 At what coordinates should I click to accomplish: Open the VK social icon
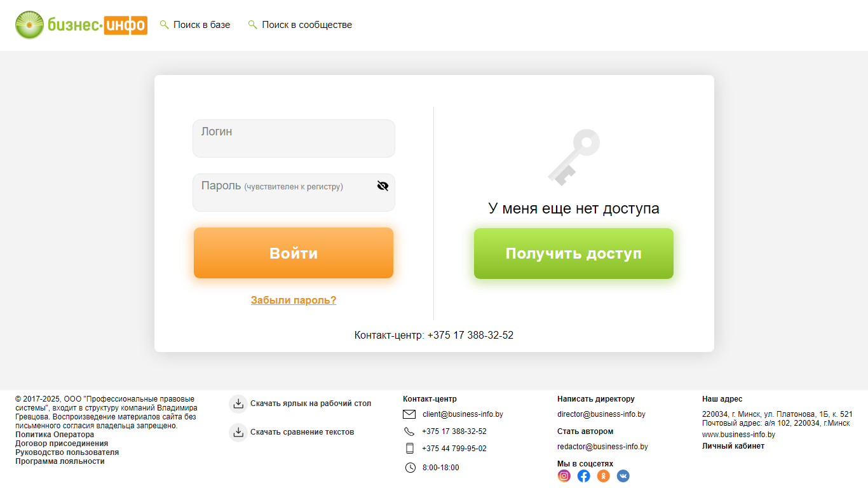623,476
